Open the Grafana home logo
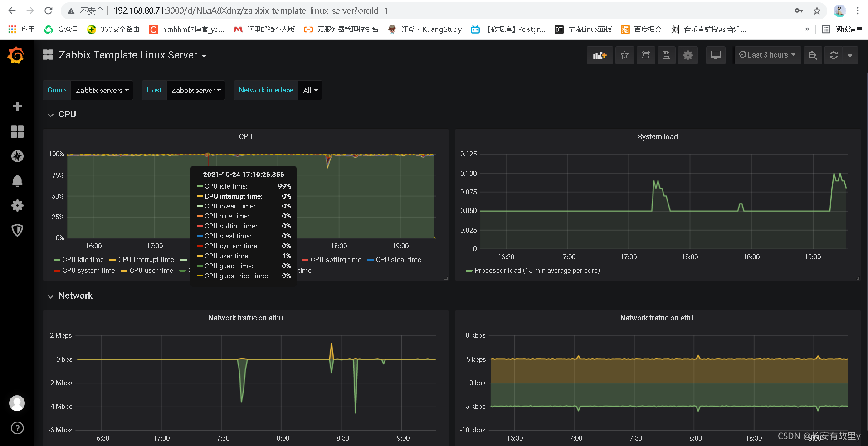The height and width of the screenshot is (446, 868). tap(16, 55)
